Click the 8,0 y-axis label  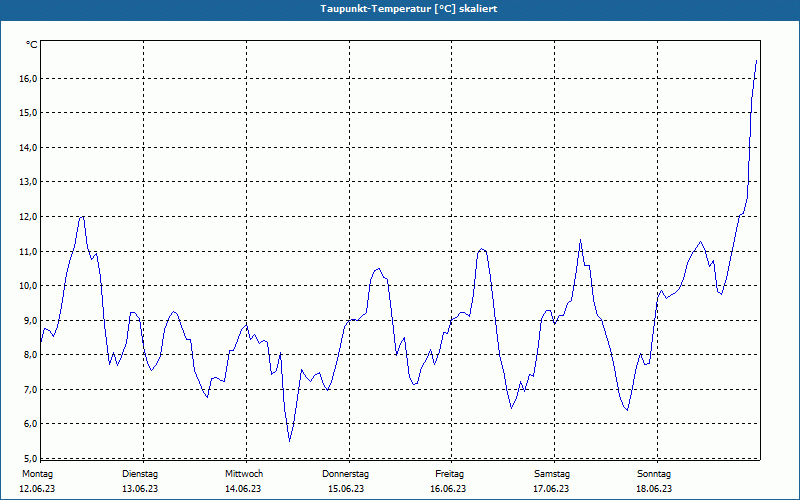pos(30,355)
